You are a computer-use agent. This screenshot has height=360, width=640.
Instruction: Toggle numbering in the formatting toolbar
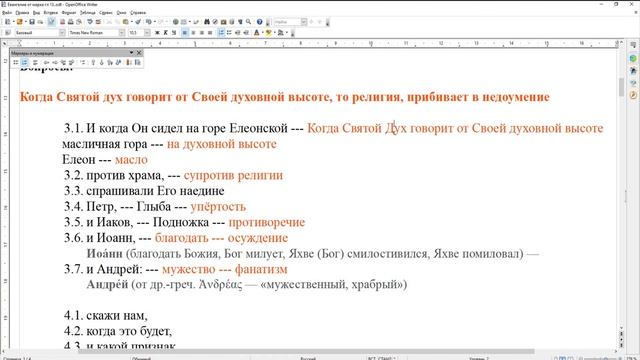pyautogui.click(x=222, y=33)
